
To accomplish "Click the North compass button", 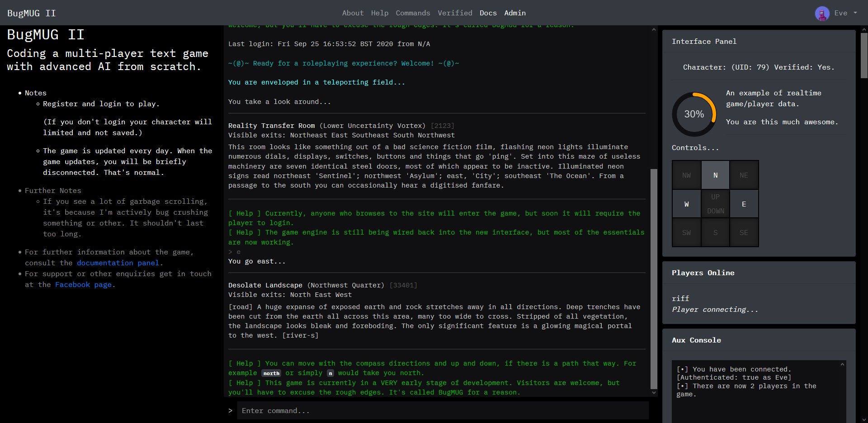I will [715, 175].
